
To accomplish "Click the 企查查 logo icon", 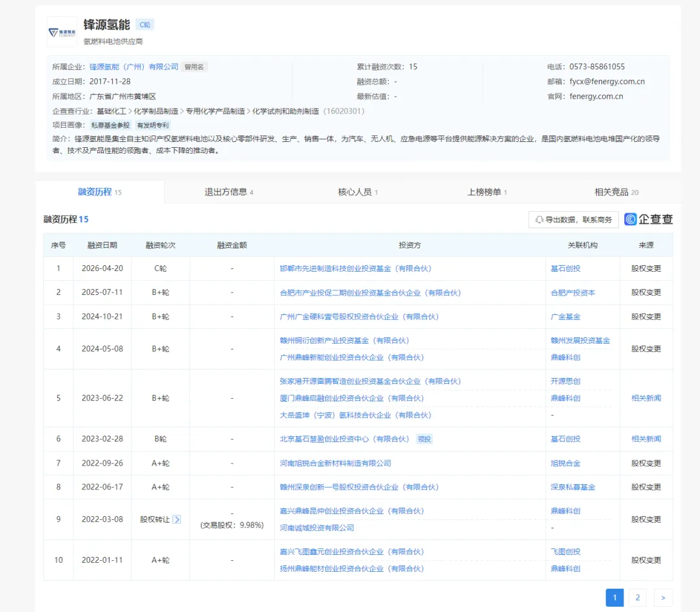I will 631,219.
